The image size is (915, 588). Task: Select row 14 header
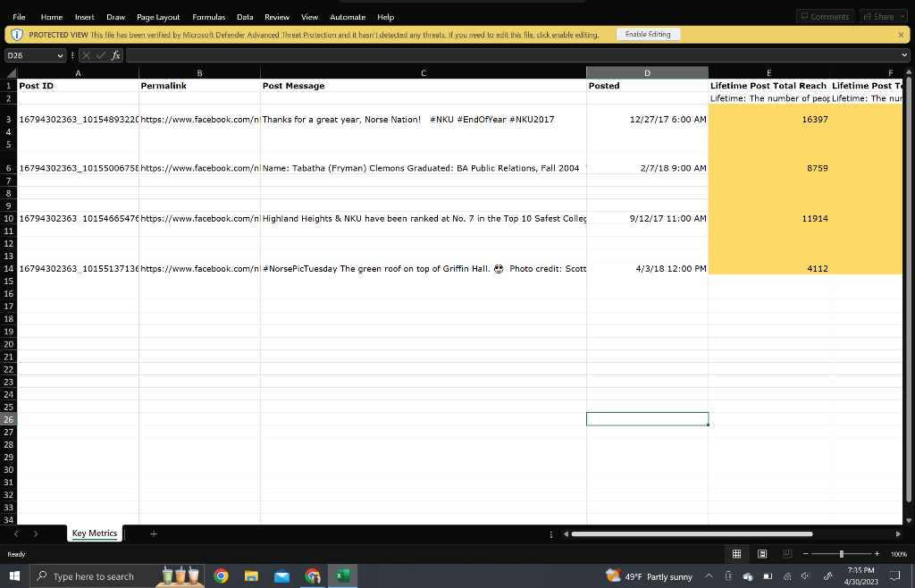coord(8,268)
